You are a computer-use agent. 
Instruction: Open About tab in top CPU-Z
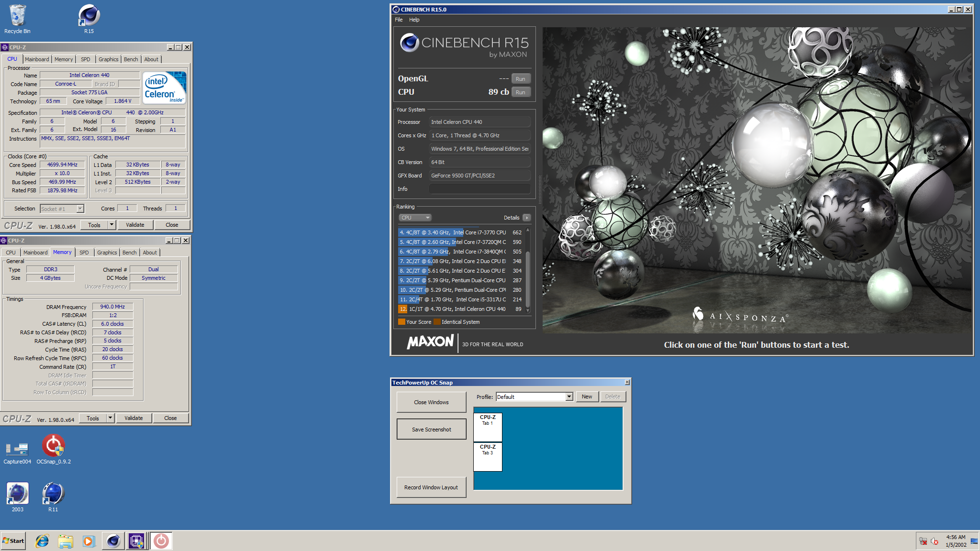pos(151,59)
